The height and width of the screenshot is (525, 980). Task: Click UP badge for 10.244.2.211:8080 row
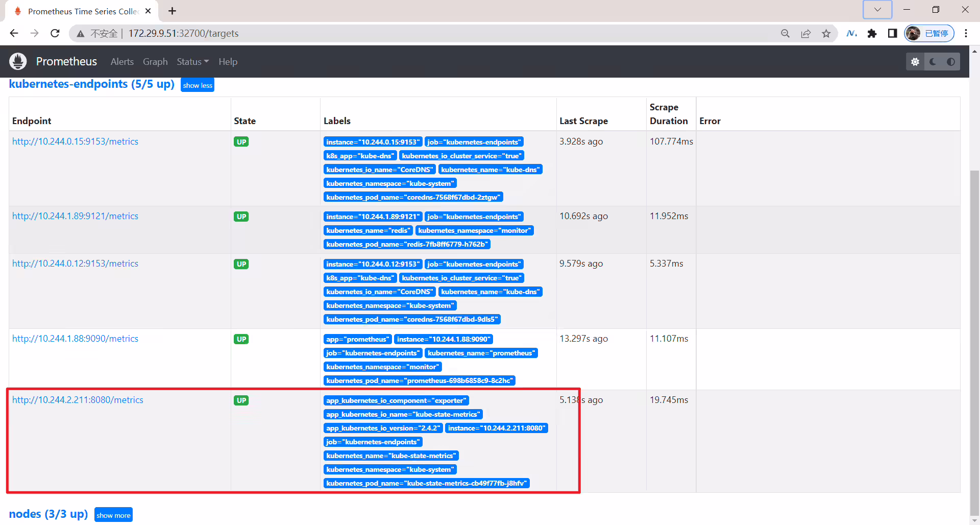[x=241, y=400]
